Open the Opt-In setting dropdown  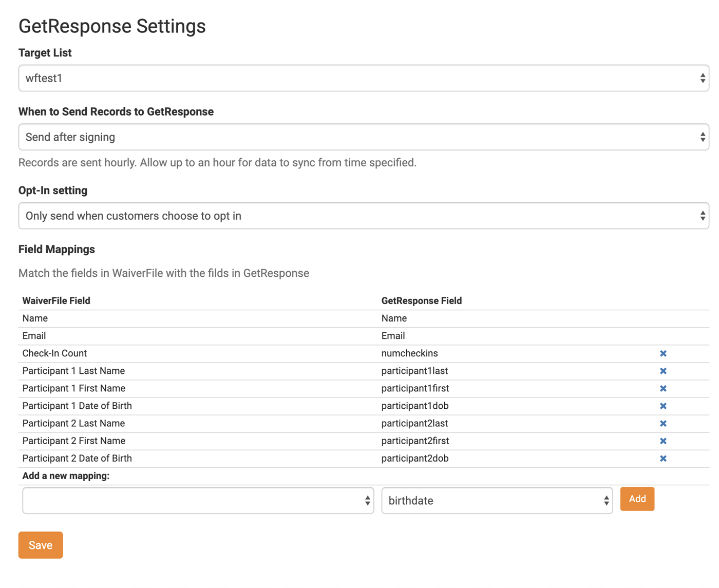coord(364,216)
